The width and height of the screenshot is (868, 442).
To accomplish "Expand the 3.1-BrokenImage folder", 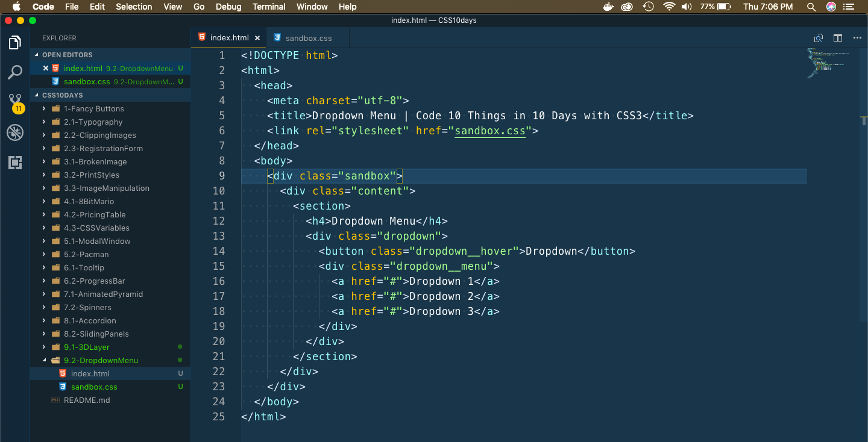I will click(110, 161).
